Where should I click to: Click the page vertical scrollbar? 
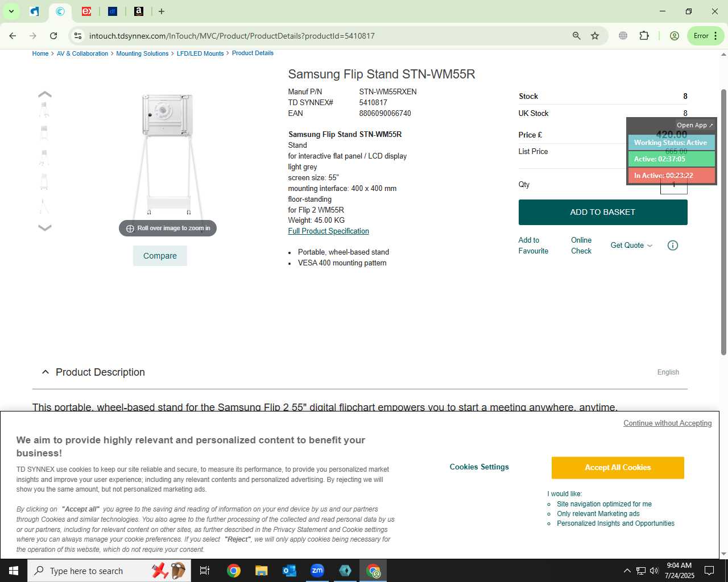click(x=723, y=222)
